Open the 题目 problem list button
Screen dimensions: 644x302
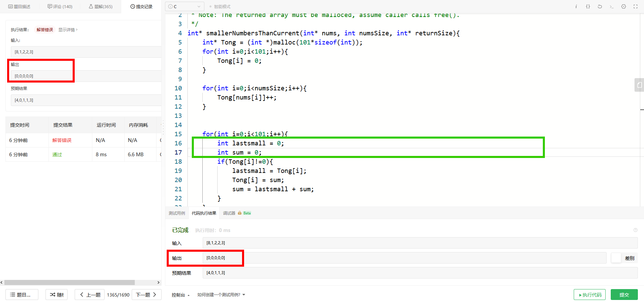click(x=22, y=295)
